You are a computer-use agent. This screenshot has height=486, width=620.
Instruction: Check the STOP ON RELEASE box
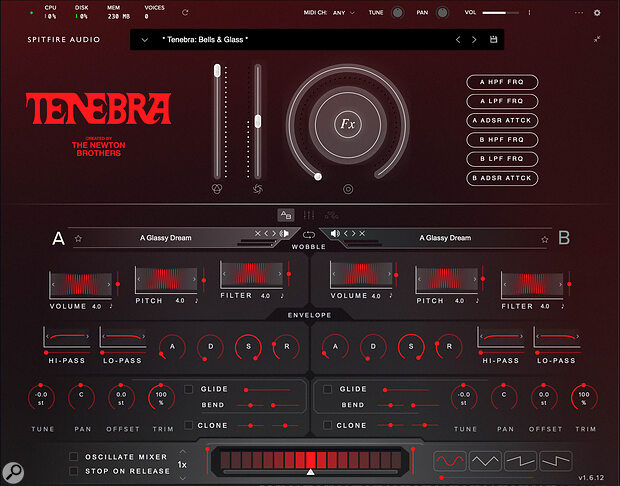74,471
